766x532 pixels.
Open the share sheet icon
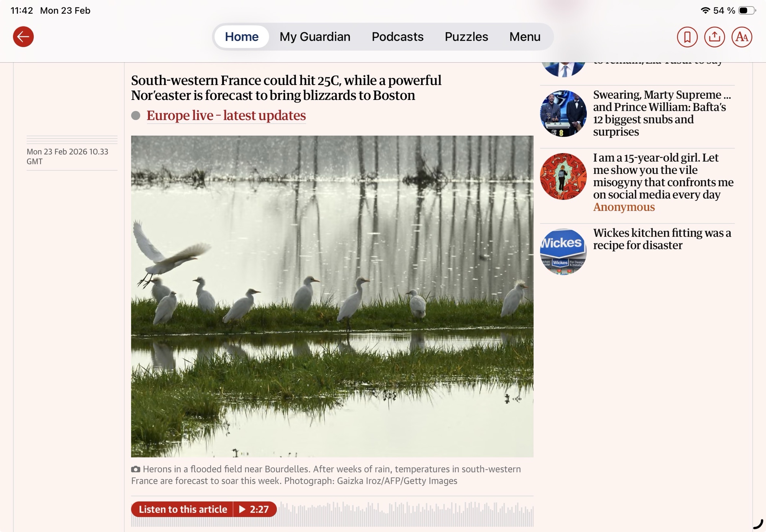714,37
